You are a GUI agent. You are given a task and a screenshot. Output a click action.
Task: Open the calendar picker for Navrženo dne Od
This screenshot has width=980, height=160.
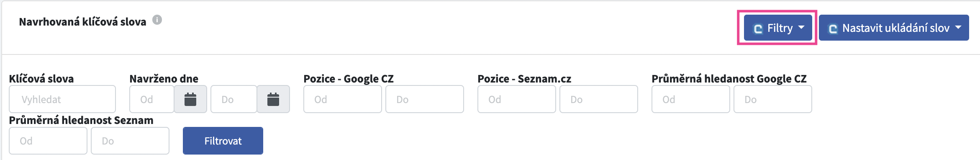[x=190, y=99]
